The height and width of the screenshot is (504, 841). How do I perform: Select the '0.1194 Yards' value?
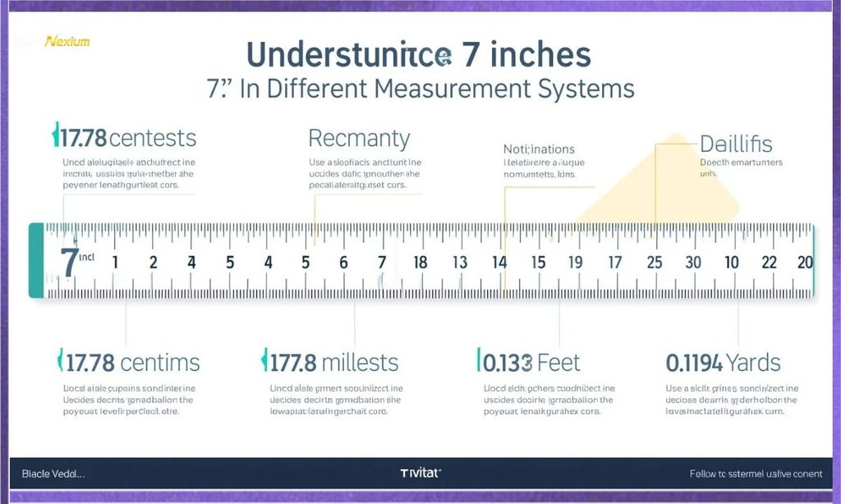click(723, 363)
